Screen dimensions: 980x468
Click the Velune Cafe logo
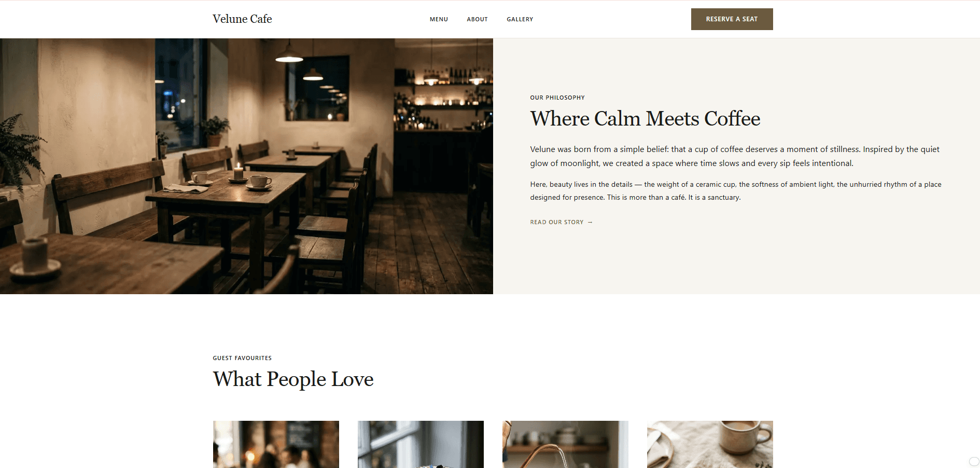[x=242, y=19]
